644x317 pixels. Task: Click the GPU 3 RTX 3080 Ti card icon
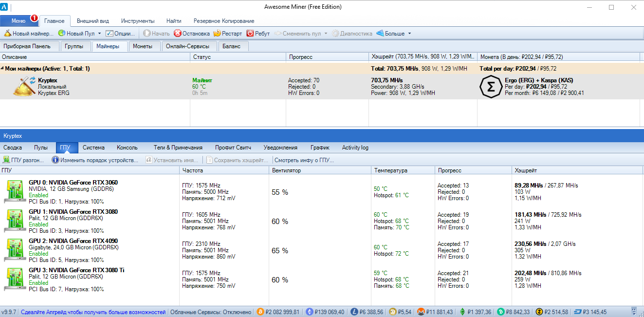(x=14, y=279)
